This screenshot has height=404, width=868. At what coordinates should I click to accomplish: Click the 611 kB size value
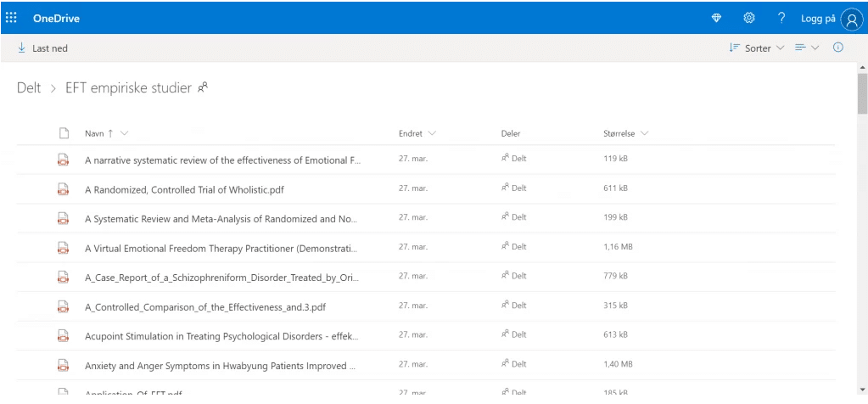[615, 188]
